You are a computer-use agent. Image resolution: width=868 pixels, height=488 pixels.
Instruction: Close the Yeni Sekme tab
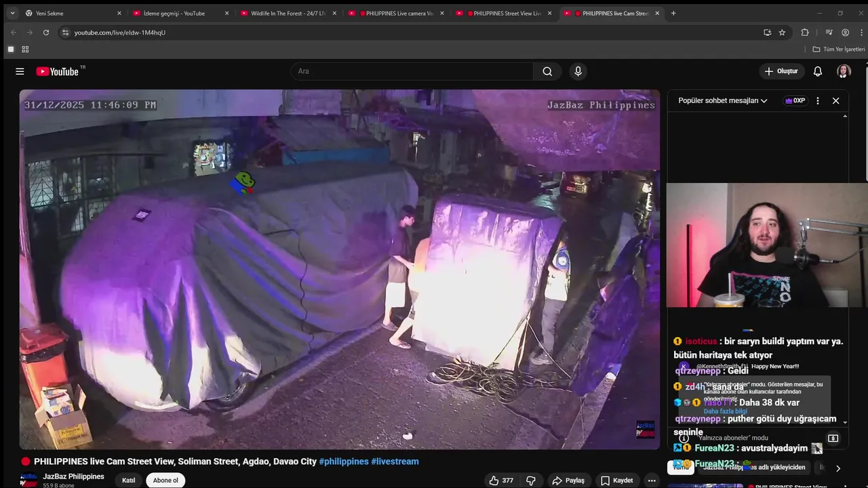point(119,13)
